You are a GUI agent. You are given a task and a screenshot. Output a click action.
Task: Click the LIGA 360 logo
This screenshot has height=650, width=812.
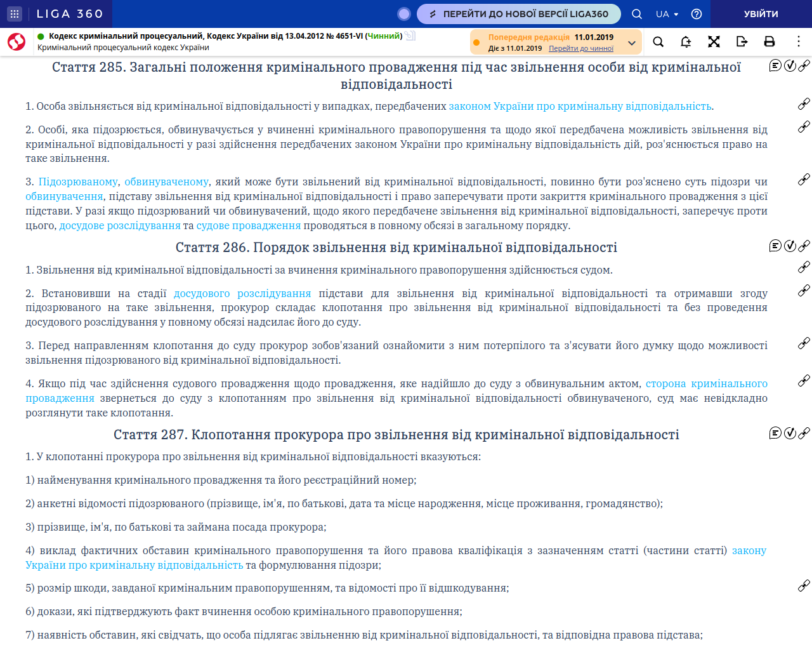click(70, 13)
